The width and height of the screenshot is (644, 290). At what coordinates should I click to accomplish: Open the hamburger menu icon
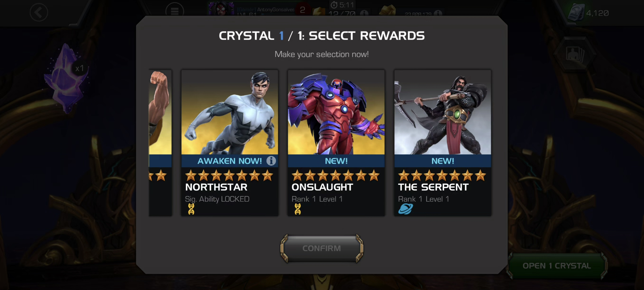175,10
